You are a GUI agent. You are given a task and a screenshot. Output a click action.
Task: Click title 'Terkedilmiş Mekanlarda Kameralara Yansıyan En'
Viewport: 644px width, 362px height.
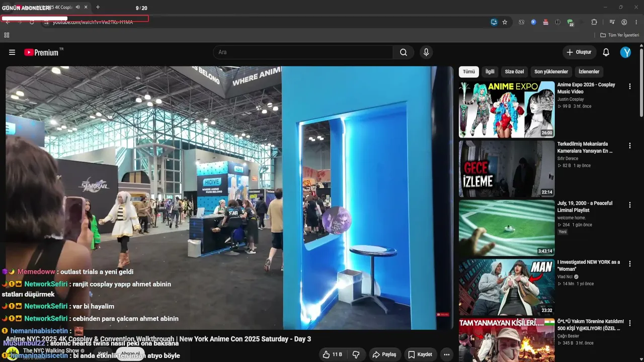[x=585, y=147]
